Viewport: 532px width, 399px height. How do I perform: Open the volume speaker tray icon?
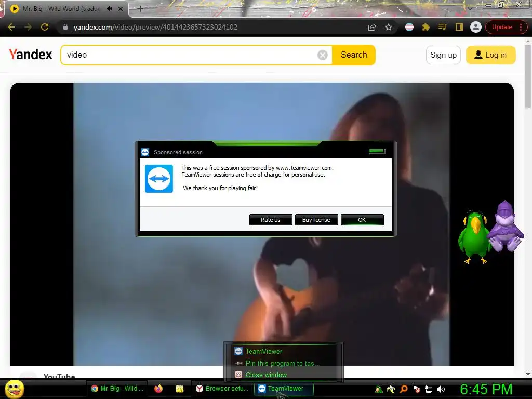click(x=441, y=389)
